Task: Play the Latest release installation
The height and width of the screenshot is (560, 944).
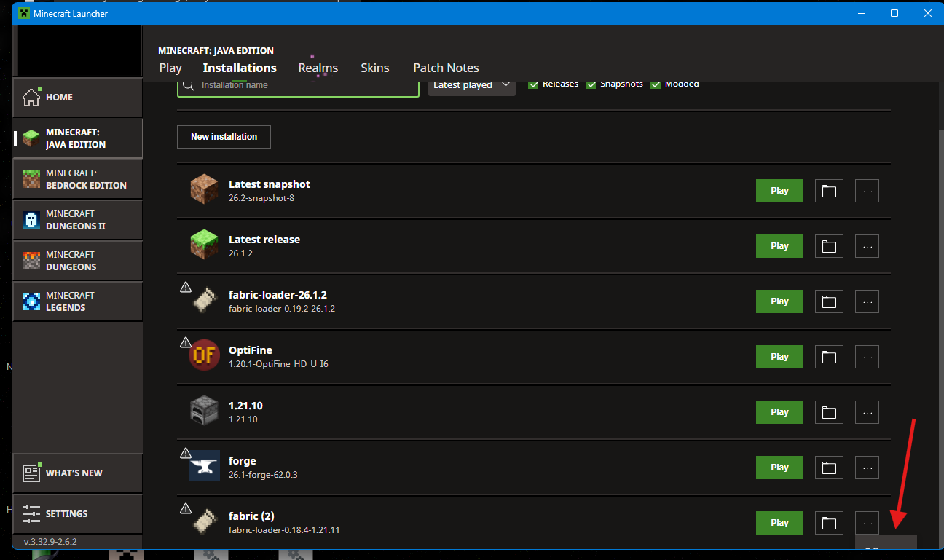Action: [x=779, y=246]
